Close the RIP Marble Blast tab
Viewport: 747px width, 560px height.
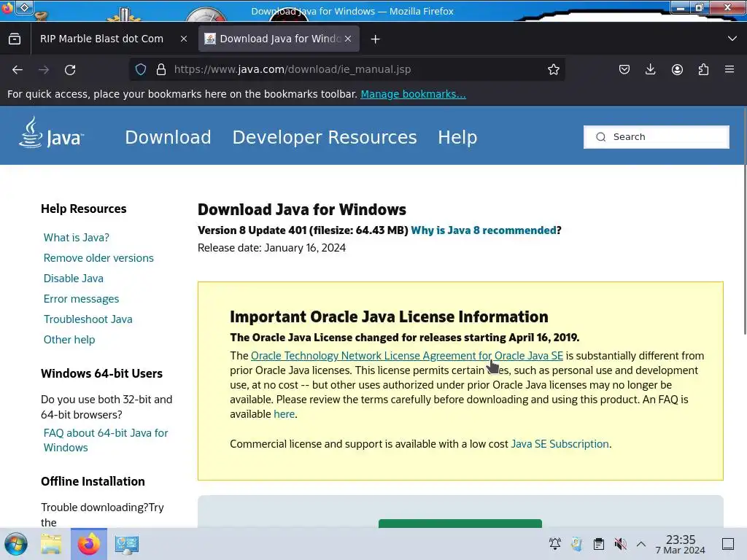click(183, 39)
